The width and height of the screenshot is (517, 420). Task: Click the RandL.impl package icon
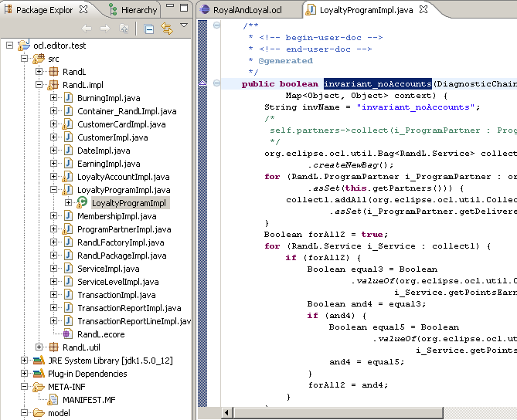pyautogui.click(x=53, y=85)
